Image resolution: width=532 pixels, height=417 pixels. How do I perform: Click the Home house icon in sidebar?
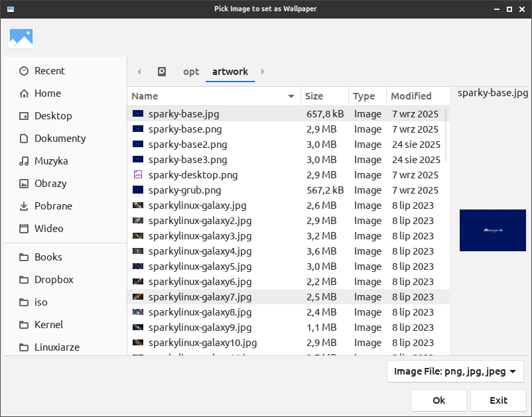pos(24,93)
